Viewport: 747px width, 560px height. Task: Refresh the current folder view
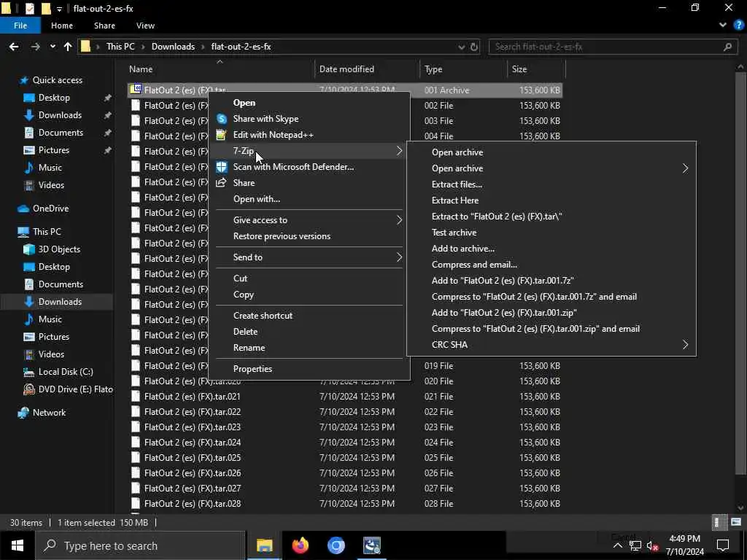pyautogui.click(x=474, y=47)
